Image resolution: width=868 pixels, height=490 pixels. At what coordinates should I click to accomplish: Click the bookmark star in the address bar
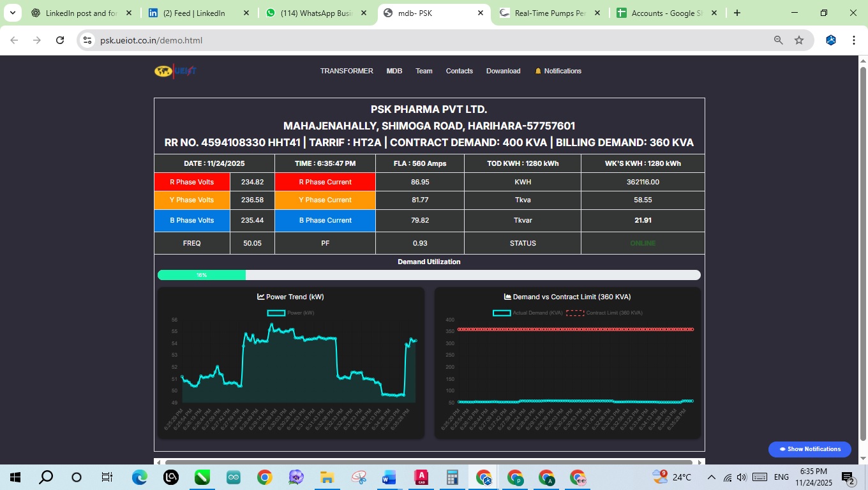(798, 40)
